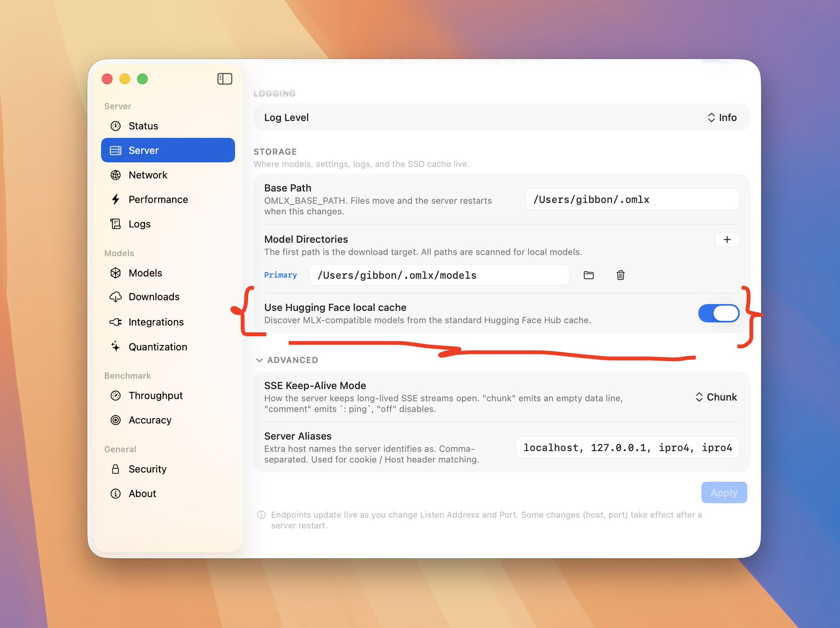This screenshot has width=840, height=628.
Task: Switch to the Logs section
Action: coord(168,224)
